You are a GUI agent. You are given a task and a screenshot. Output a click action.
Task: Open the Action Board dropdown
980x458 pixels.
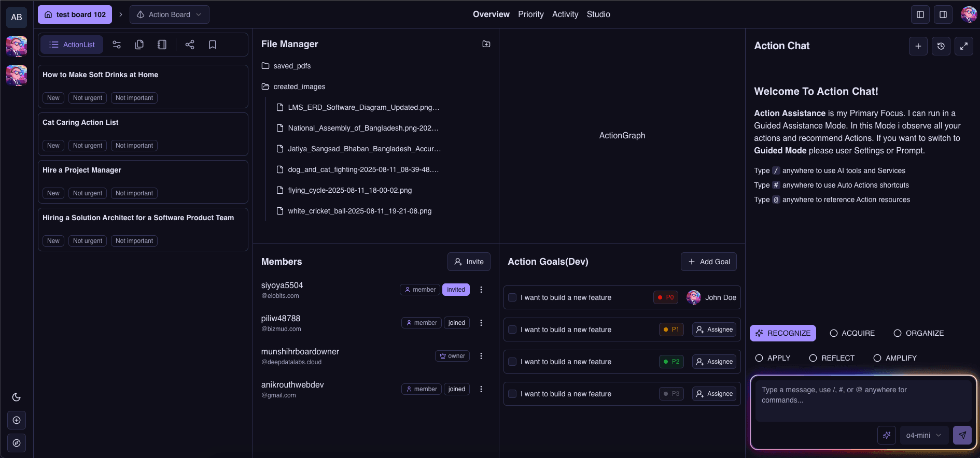[170, 15]
